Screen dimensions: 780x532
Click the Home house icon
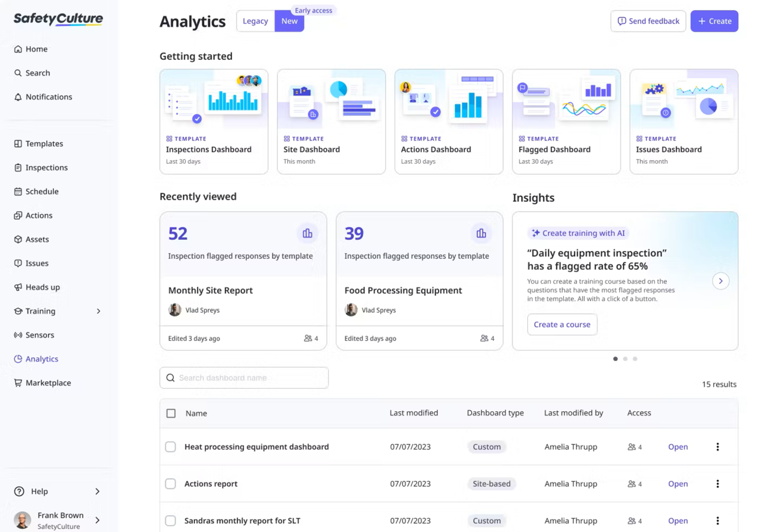(18, 49)
